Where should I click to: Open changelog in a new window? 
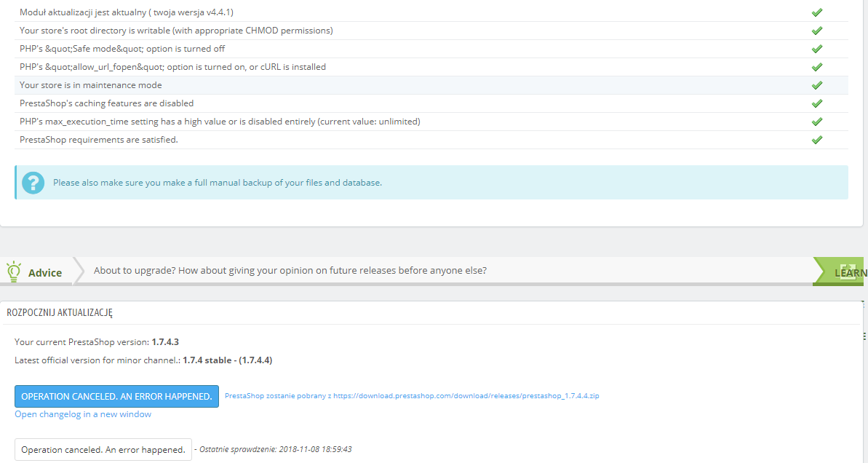click(x=83, y=414)
